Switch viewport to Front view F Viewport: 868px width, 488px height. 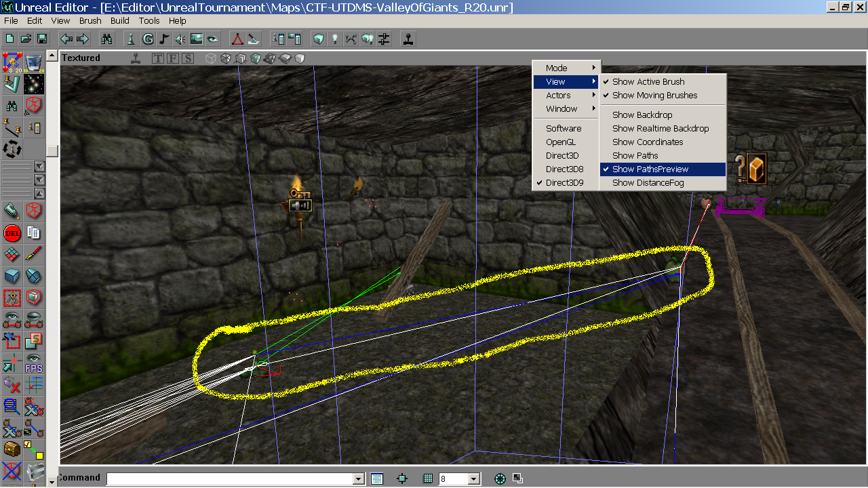point(173,58)
